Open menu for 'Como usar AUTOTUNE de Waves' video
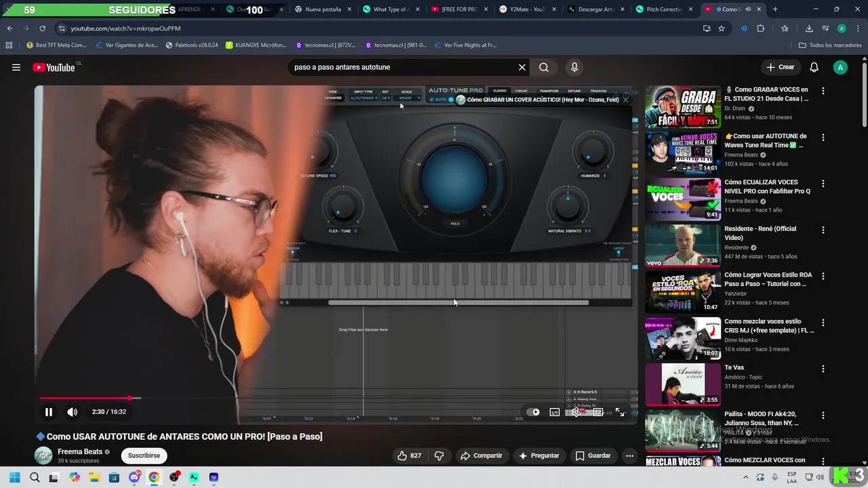Image resolution: width=868 pixels, height=488 pixels. (823, 137)
